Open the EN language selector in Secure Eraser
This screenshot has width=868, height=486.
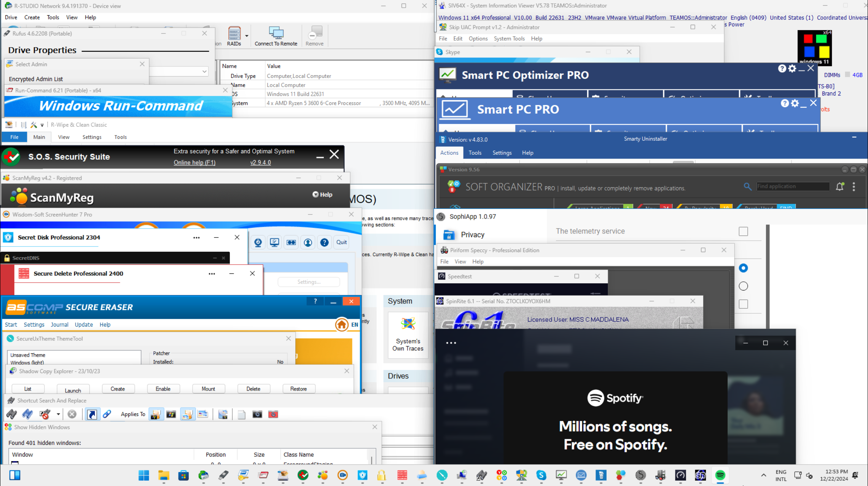tap(355, 324)
